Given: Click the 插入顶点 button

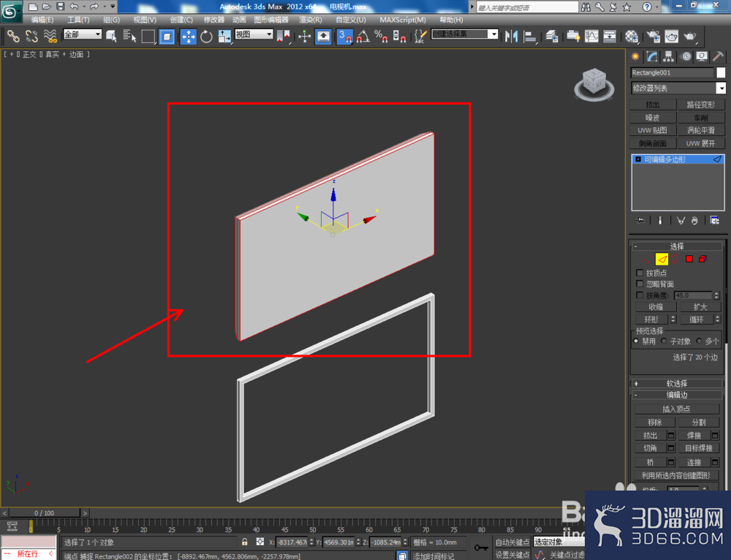Looking at the screenshot, I should (x=676, y=409).
